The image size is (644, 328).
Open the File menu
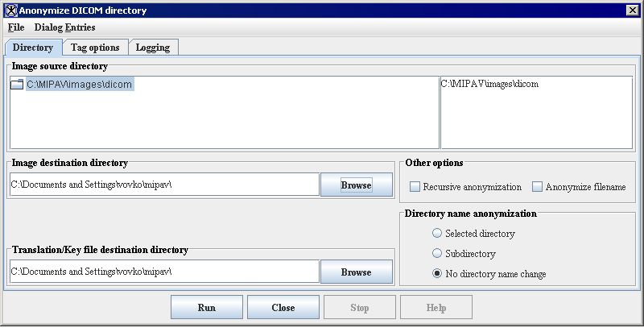(x=16, y=27)
